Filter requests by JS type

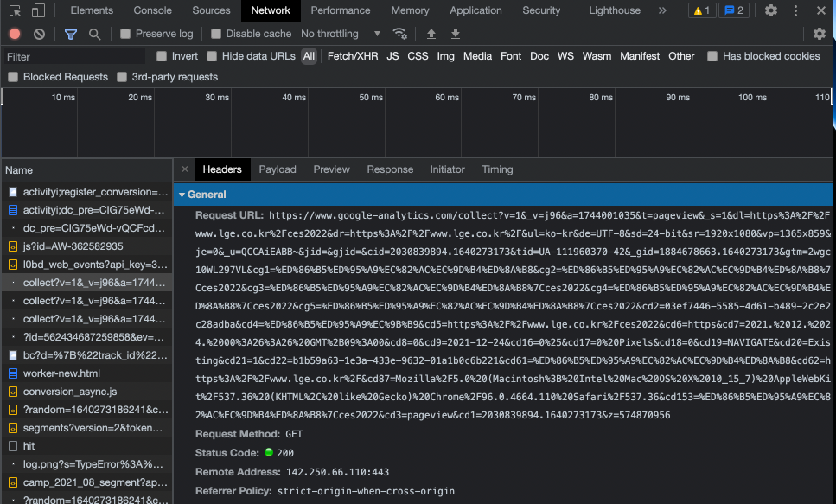(393, 56)
